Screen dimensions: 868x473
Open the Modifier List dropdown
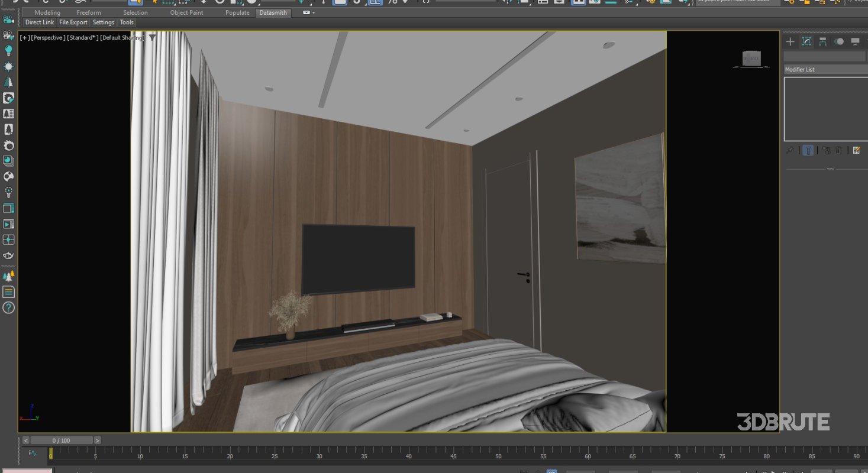(825, 69)
